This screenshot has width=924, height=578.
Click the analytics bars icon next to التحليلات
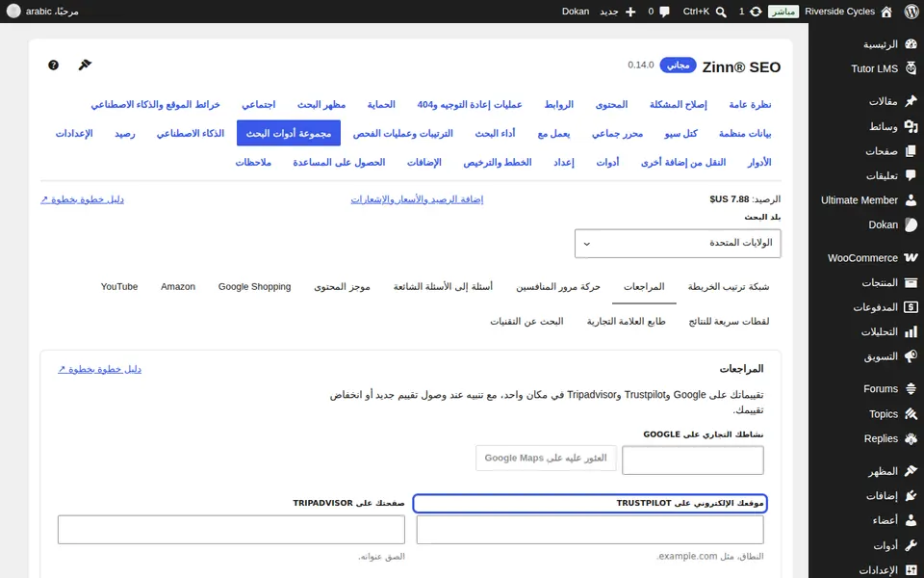click(x=911, y=332)
